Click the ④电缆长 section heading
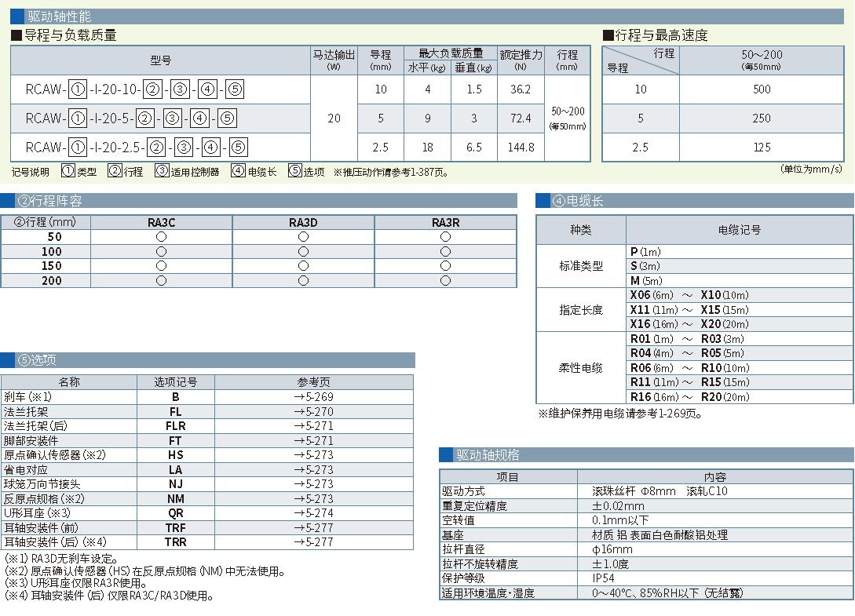855x616 pixels. [578, 201]
